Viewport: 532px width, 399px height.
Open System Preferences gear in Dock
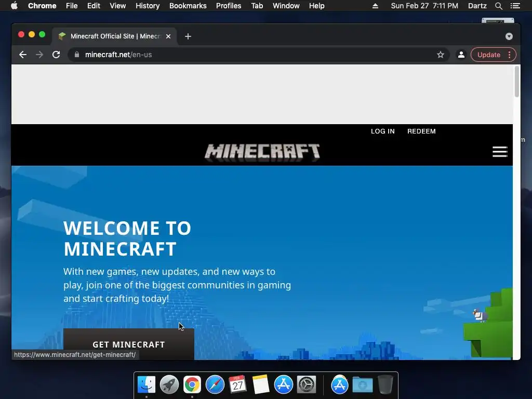[x=307, y=384]
